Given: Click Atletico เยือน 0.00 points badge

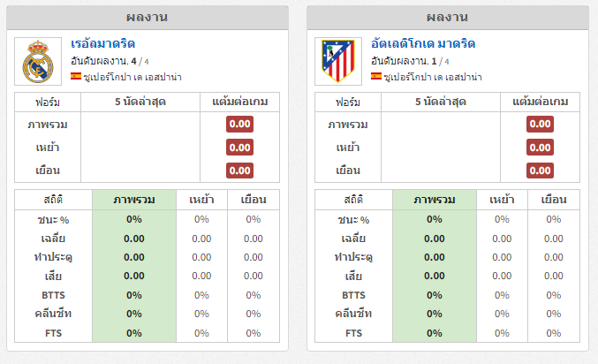Looking at the screenshot, I should (540, 171).
